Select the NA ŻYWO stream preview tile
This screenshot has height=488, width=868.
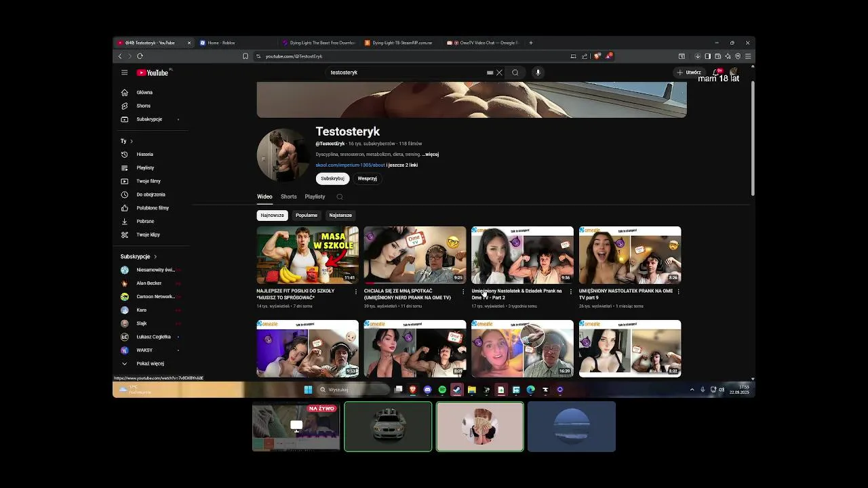point(296,426)
